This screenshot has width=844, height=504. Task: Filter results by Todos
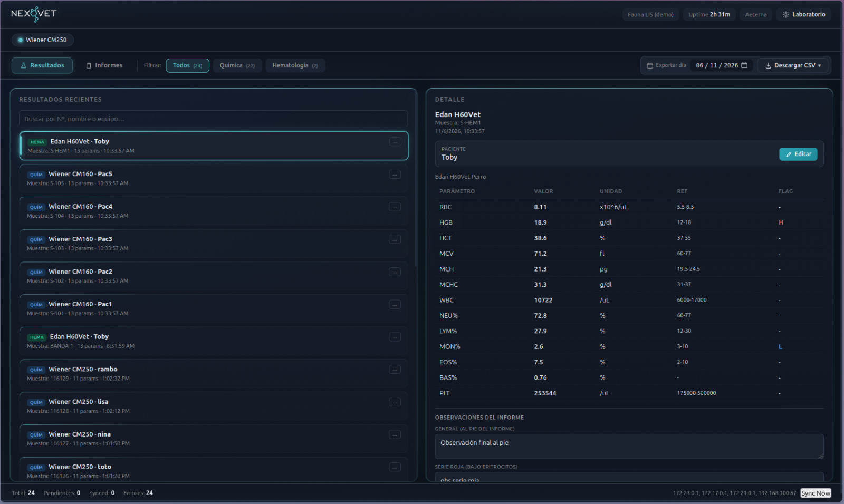187,65
